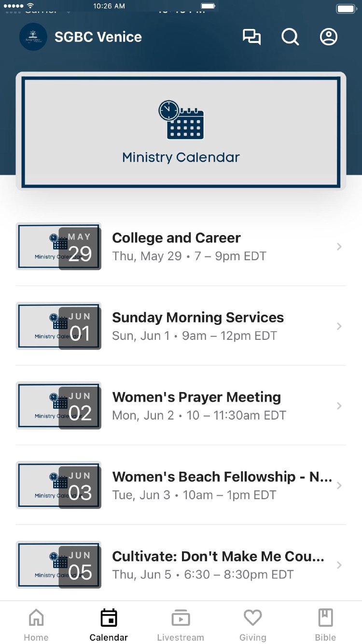Tap the Jun 05 event thumbnail
362x644 pixels.
click(58, 565)
